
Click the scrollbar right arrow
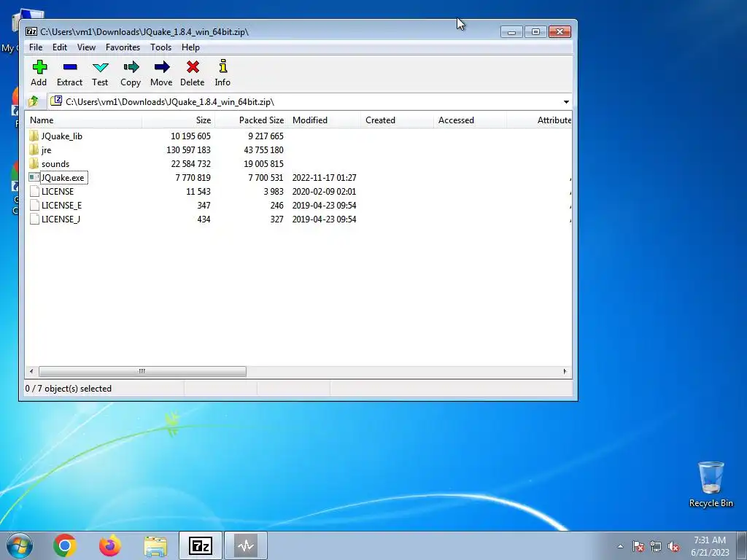[x=565, y=371]
